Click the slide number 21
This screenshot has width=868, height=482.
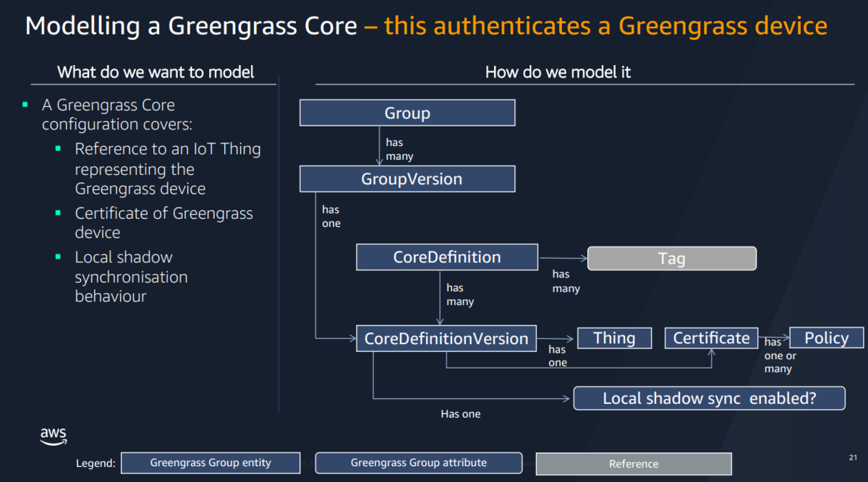coord(852,457)
